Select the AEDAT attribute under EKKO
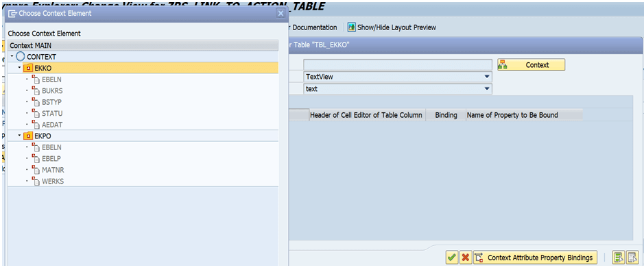This screenshot has height=272, width=644. click(52, 125)
